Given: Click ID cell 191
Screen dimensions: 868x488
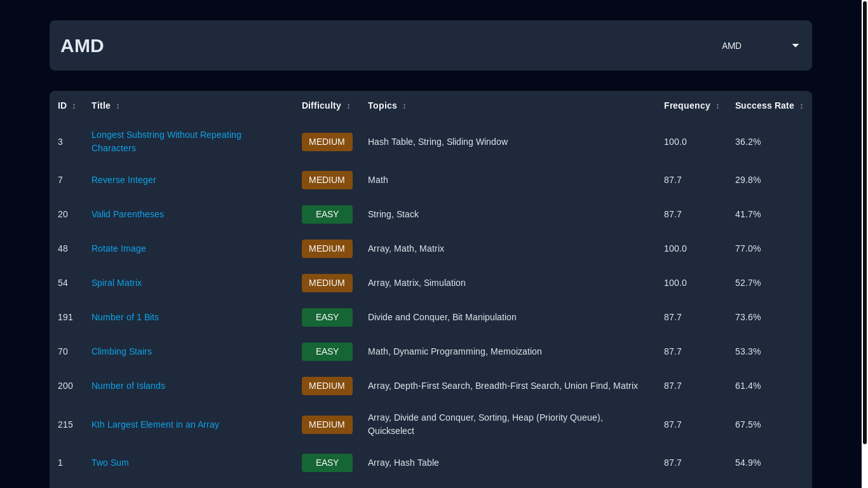Looking at the screenshot, I should pos(65,317).
